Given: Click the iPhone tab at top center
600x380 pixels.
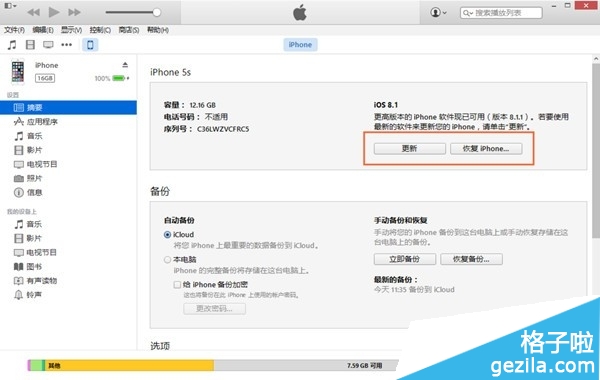Looking at the screenshot, I should 300,45.
